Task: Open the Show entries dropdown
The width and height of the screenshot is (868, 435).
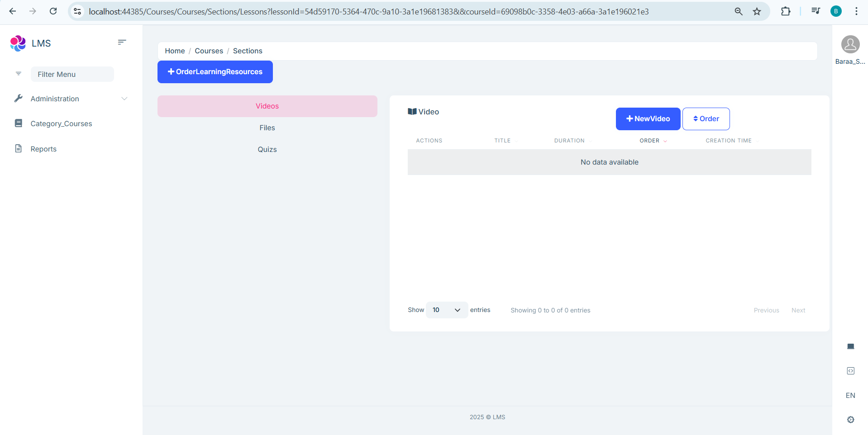Action: click(x=446, y=310)
